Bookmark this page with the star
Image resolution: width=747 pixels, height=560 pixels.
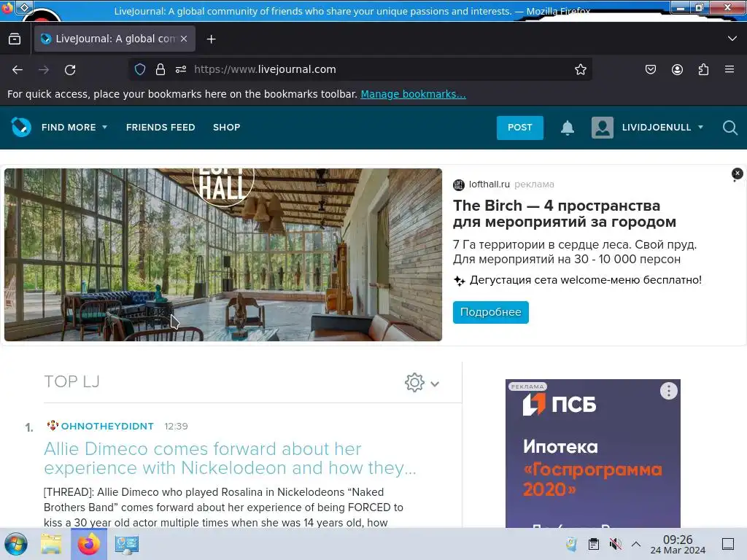580,69
